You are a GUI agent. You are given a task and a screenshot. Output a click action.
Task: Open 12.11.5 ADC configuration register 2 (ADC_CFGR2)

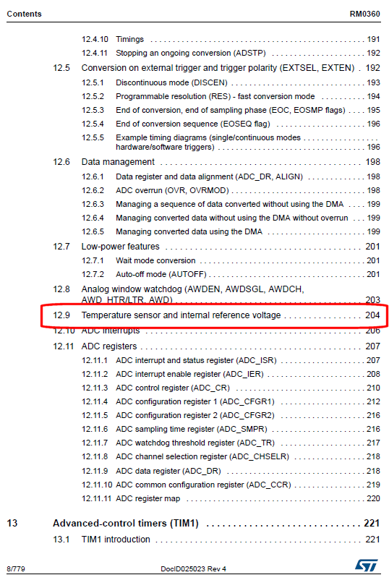[231, 415]
